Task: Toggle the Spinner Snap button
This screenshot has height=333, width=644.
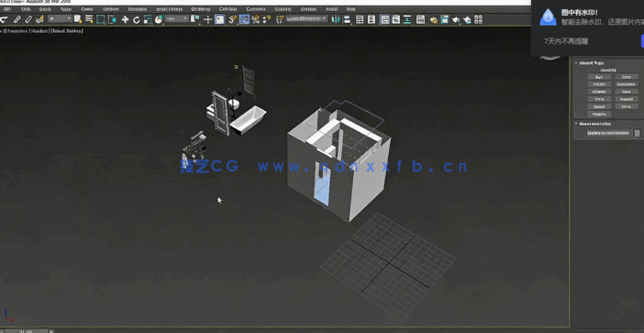Action: pyautogui.click(x=267, y=19)
